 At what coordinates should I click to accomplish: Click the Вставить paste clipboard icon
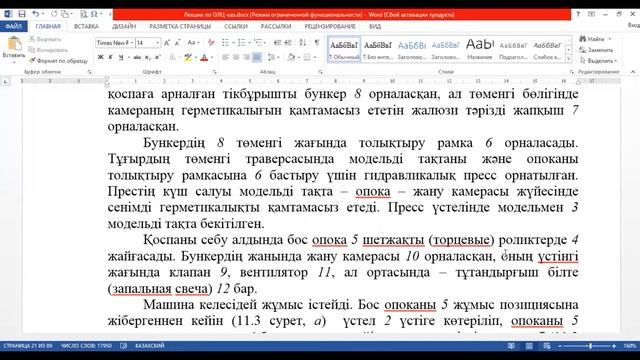click(14, 44)
